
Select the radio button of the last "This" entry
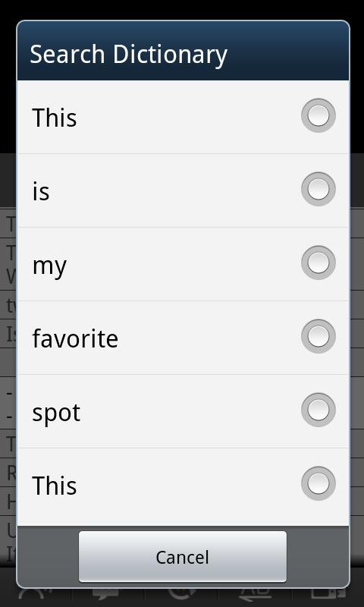[318, 483]
